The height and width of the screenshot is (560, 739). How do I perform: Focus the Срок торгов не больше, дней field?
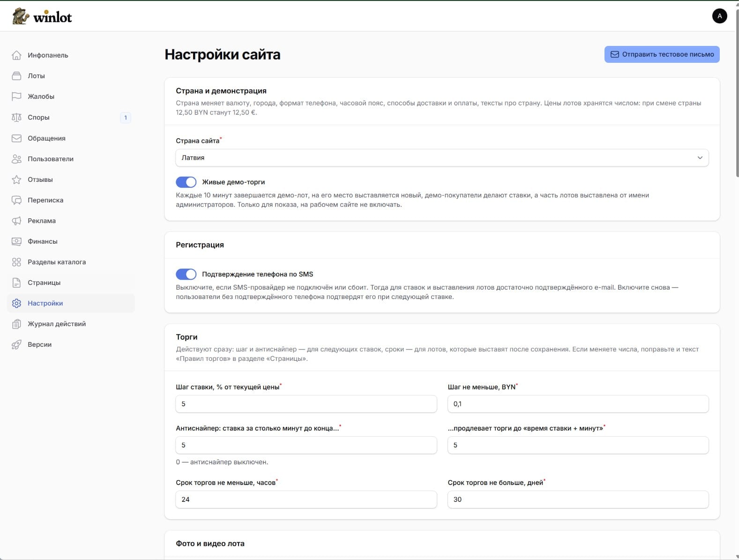(x=578, y=500)
